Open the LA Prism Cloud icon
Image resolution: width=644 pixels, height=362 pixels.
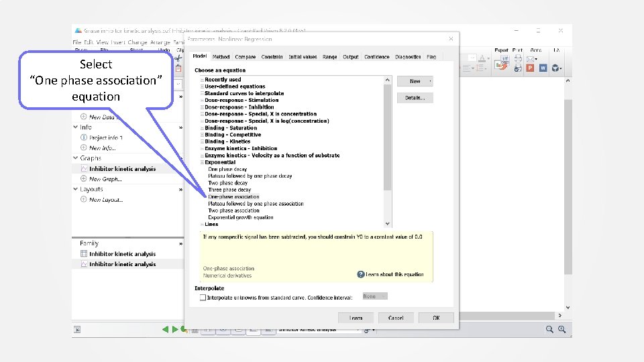point(555,68)
